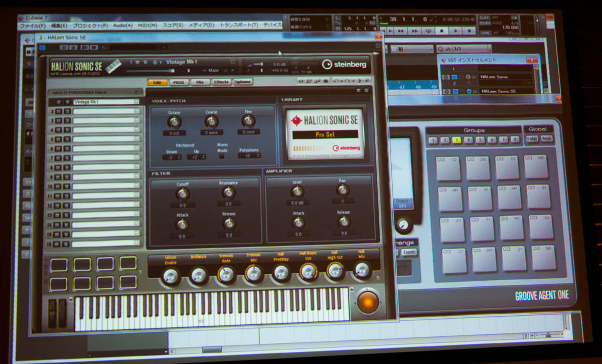The width and height of the screenshot is (602, 364).
Task: Mute slot 2 in Multi Program Rack
Action: [x=58, y=111]
